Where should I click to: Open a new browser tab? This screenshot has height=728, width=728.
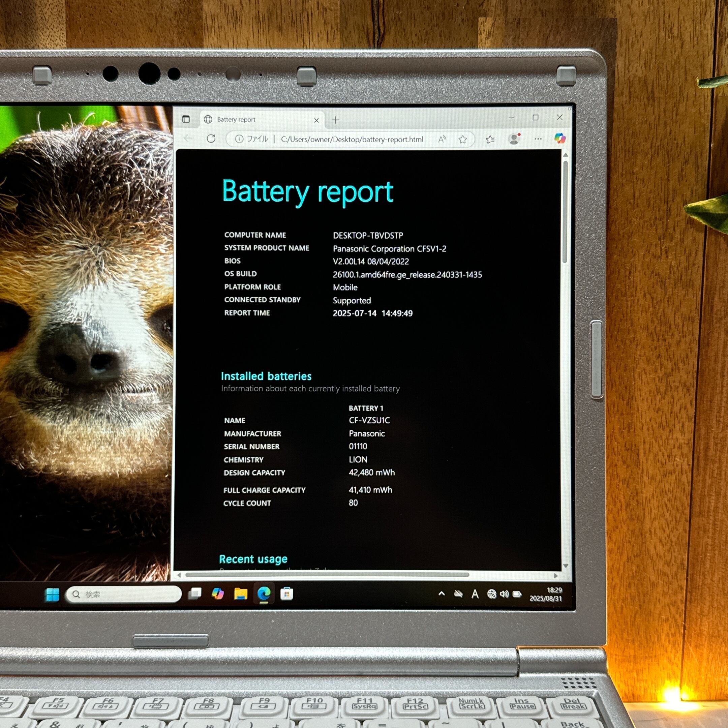(336, 120)
